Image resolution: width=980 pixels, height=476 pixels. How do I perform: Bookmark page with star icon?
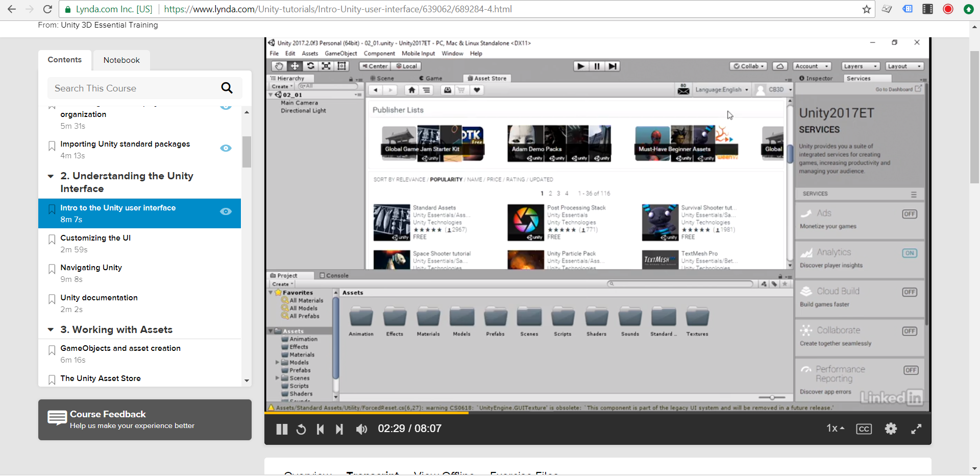pyautogui.click(x=866, y=9)
